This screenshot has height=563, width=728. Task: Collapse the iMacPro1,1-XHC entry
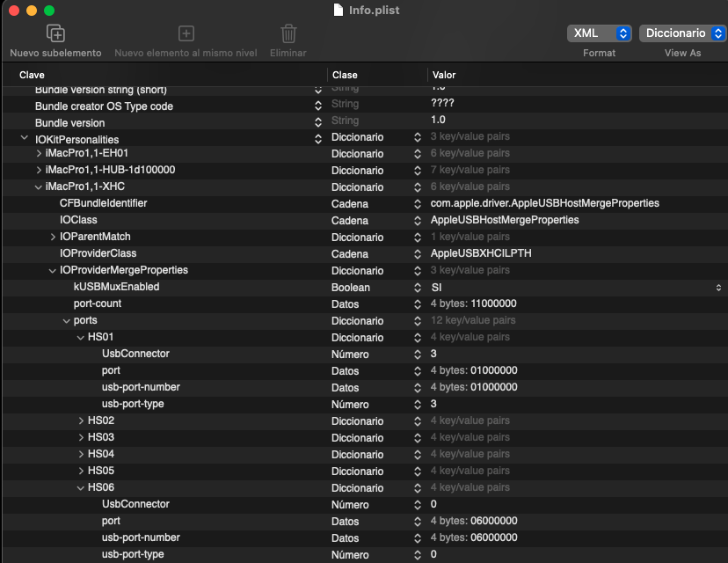(x=39, y=187)
